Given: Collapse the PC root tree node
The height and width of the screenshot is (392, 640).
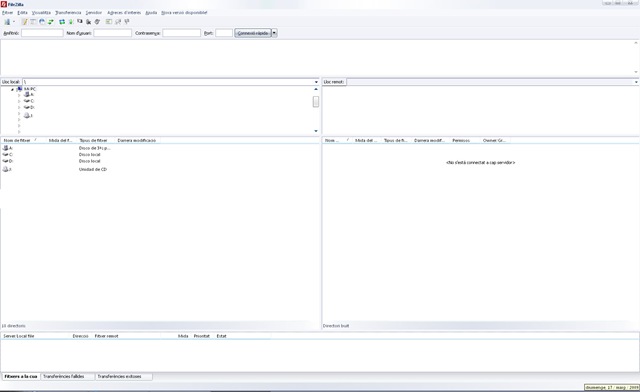Looking at the screenshot, I should pyautogui.click(x=12, y=89).
